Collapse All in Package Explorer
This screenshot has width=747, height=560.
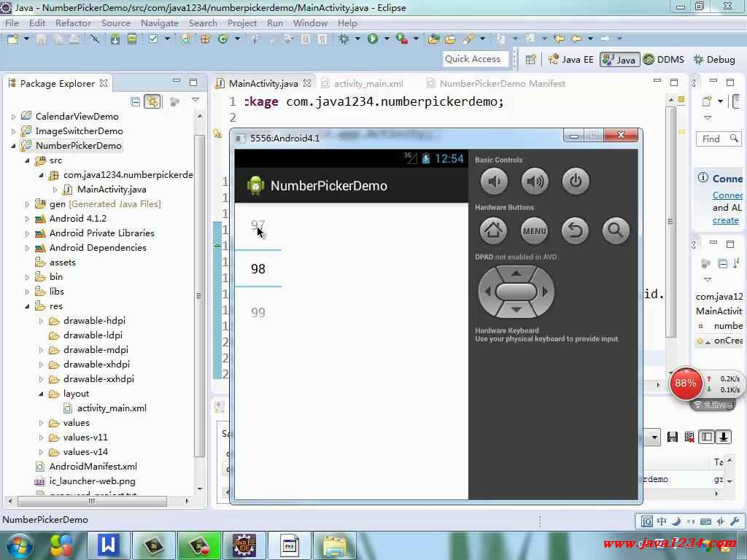point(135,101)
